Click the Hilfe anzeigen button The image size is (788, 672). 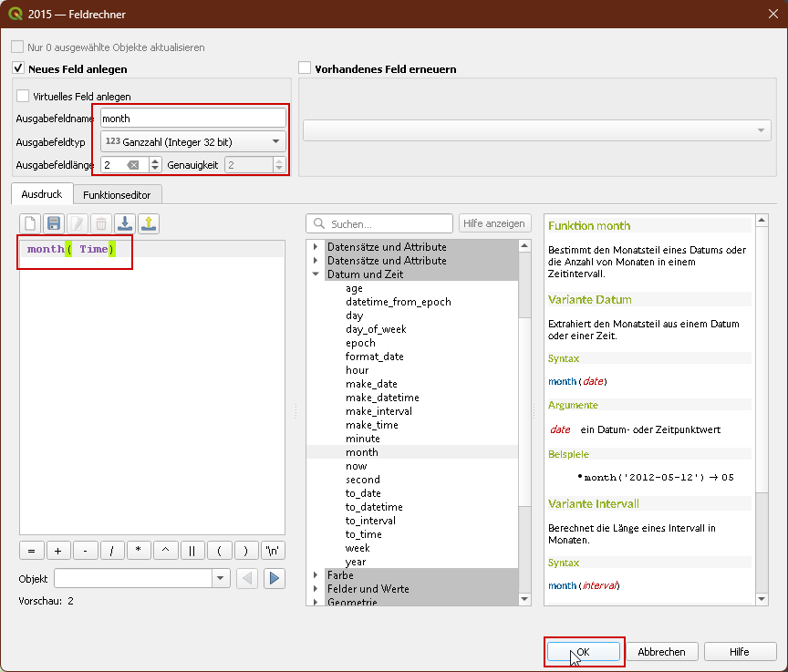click(493, 223)
